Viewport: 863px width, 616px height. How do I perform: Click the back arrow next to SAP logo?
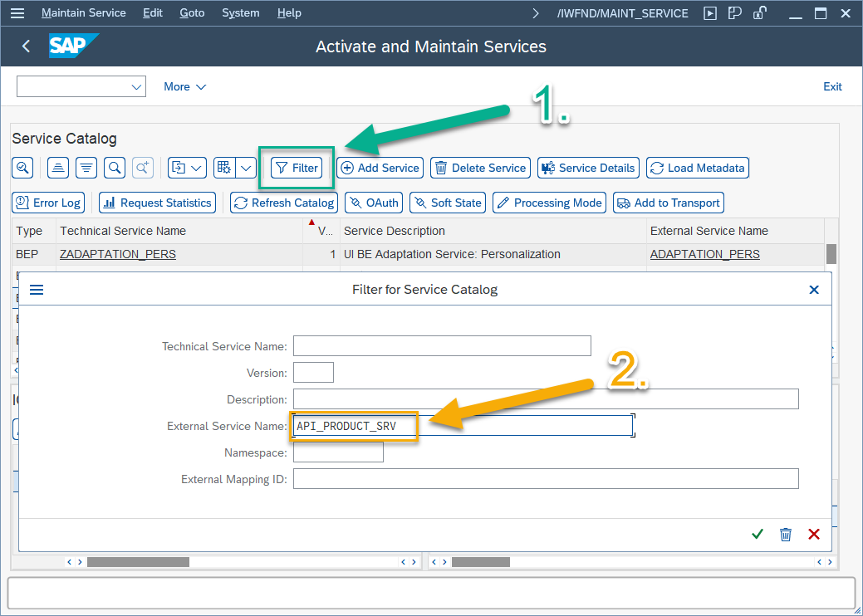pos(25,46)
